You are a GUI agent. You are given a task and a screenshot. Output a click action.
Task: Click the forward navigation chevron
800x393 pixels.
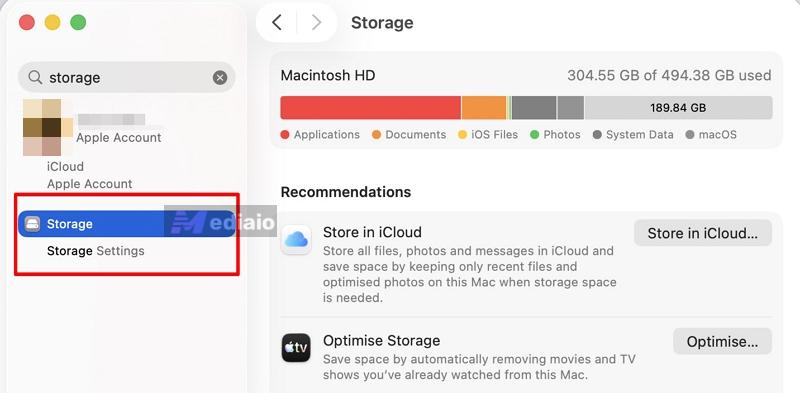(x=316, y=22)
